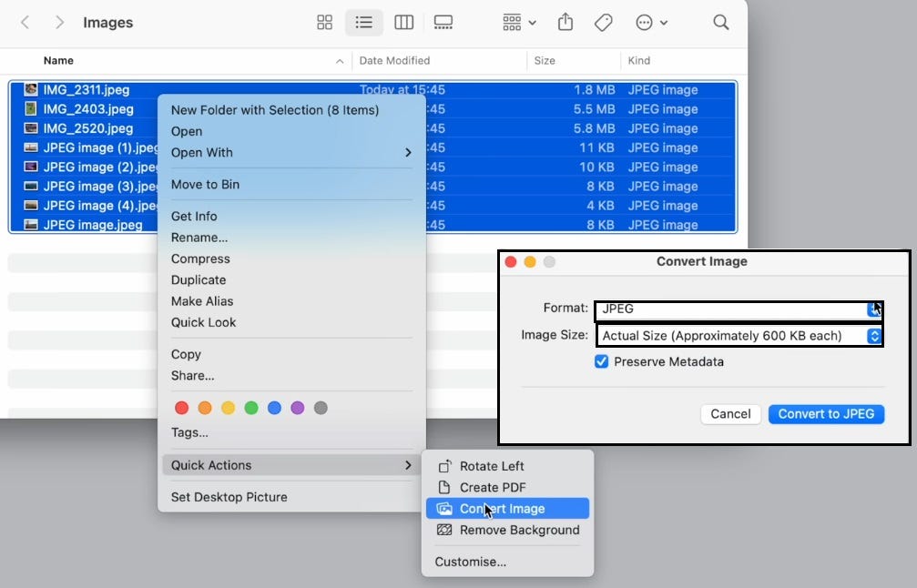
Task: Switch to icon grid view
Action: [324, 22]
